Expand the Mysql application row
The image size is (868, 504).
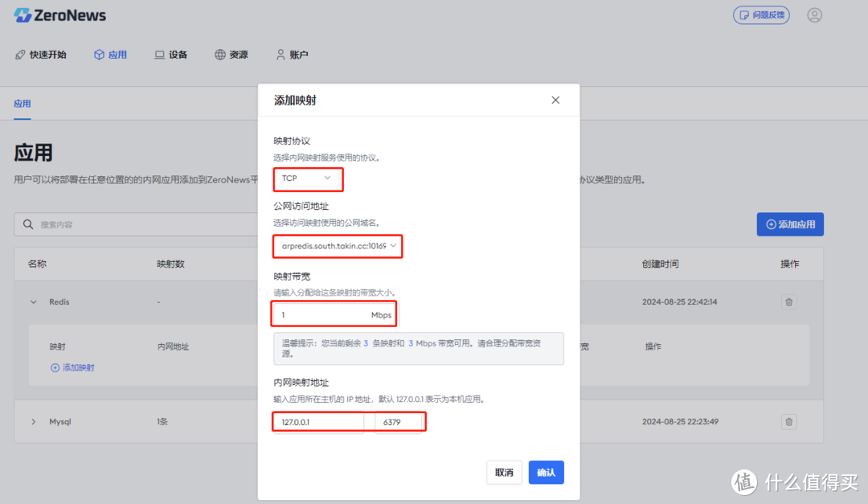33,421
